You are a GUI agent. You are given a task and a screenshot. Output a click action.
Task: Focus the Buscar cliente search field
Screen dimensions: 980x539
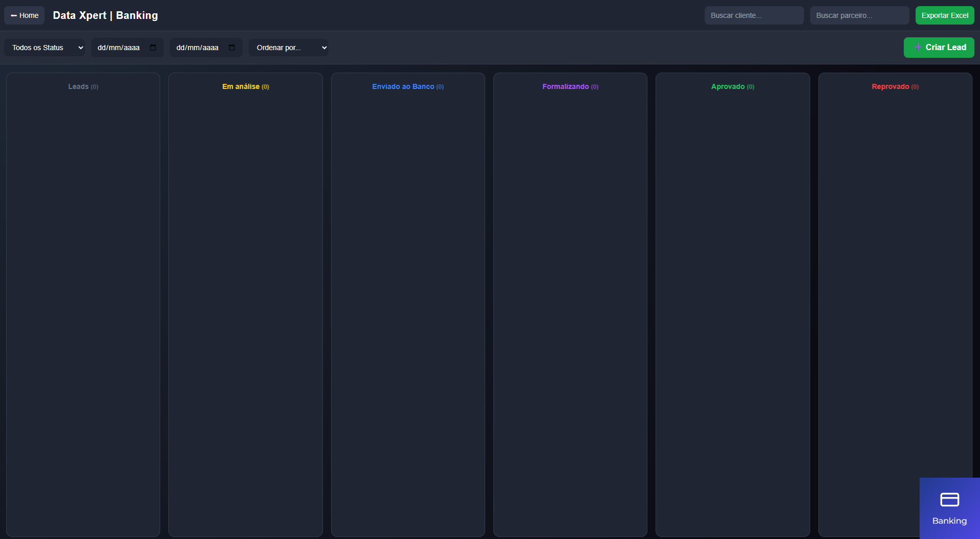(x=754, y=15)
